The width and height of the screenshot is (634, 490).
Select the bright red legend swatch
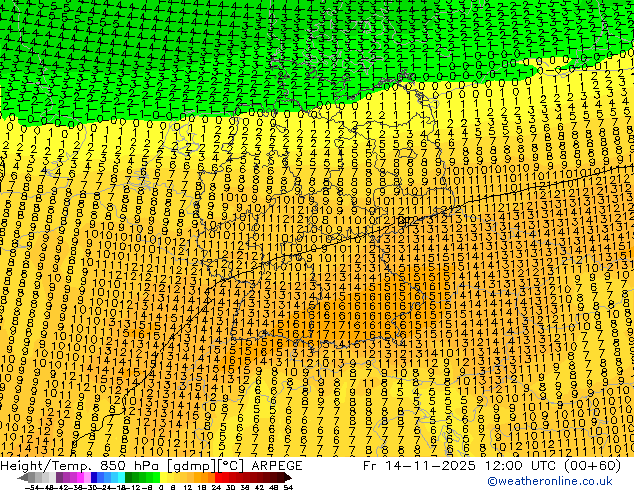218,478
